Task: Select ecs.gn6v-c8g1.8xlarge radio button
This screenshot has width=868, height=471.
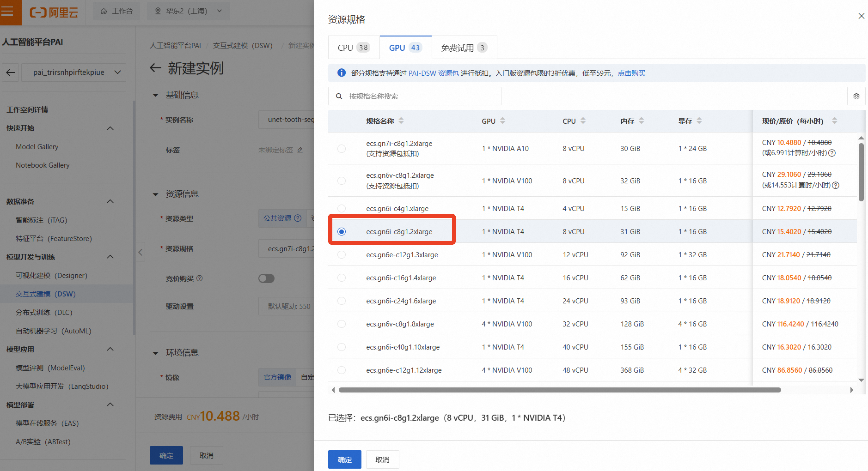Action: (x=342, y=324)
